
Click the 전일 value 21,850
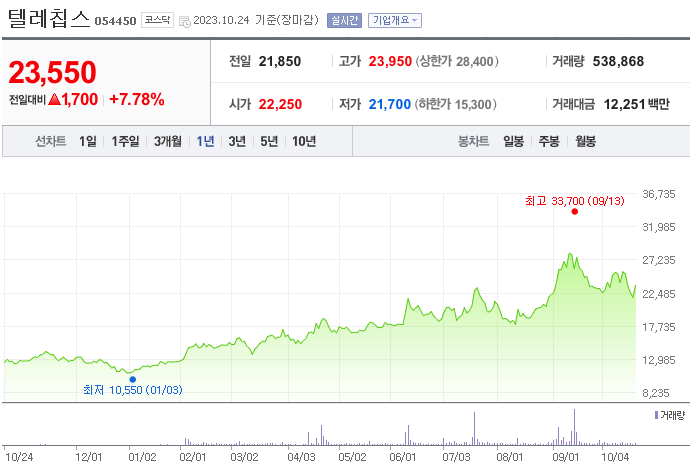279,61
